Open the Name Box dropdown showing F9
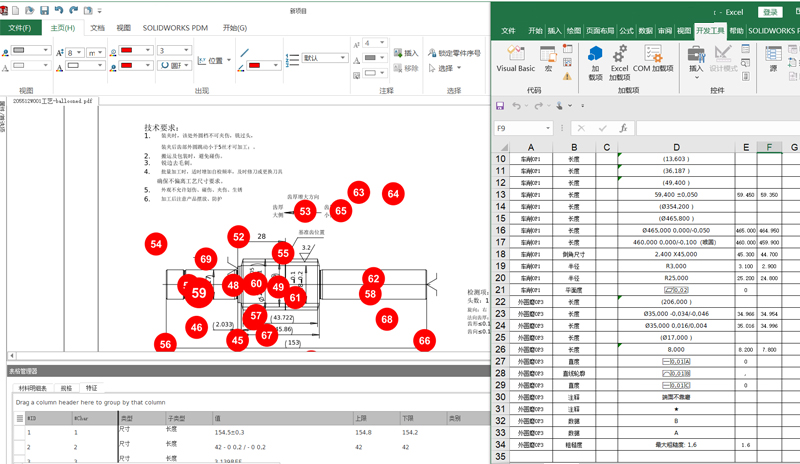This screenshot has height=464, width=800. point(550,128)
